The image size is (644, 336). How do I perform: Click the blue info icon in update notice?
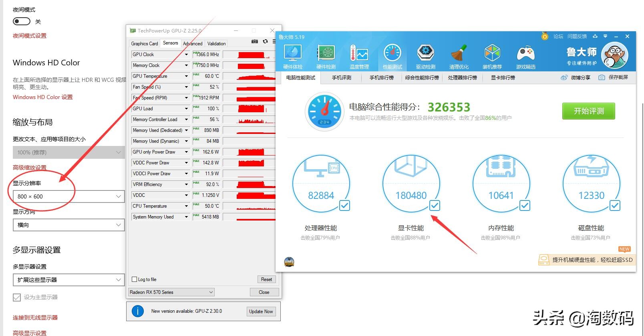coord(137,311)
